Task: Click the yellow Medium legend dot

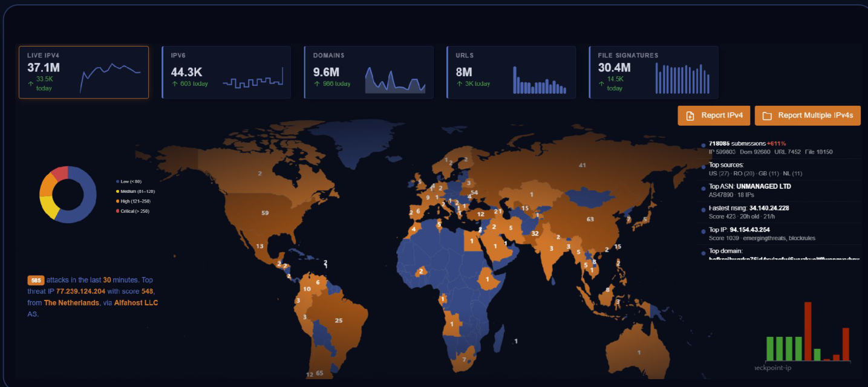Action: (x=117, y=191)
